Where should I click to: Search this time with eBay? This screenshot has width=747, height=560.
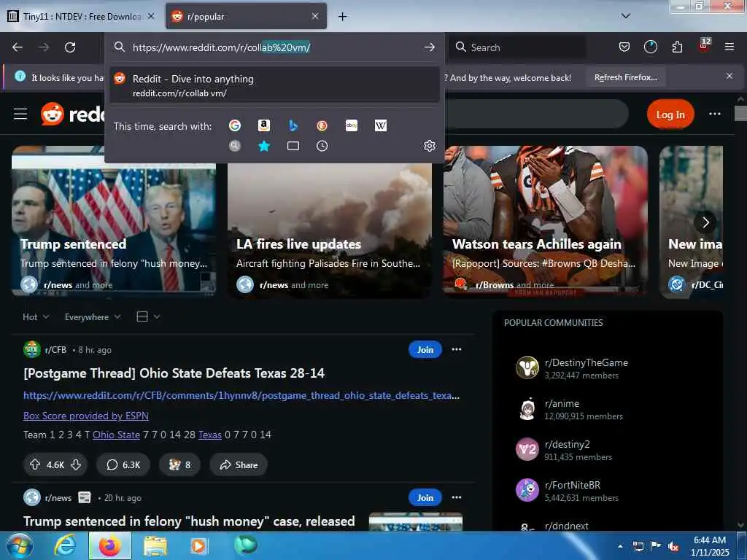[352, 125]
